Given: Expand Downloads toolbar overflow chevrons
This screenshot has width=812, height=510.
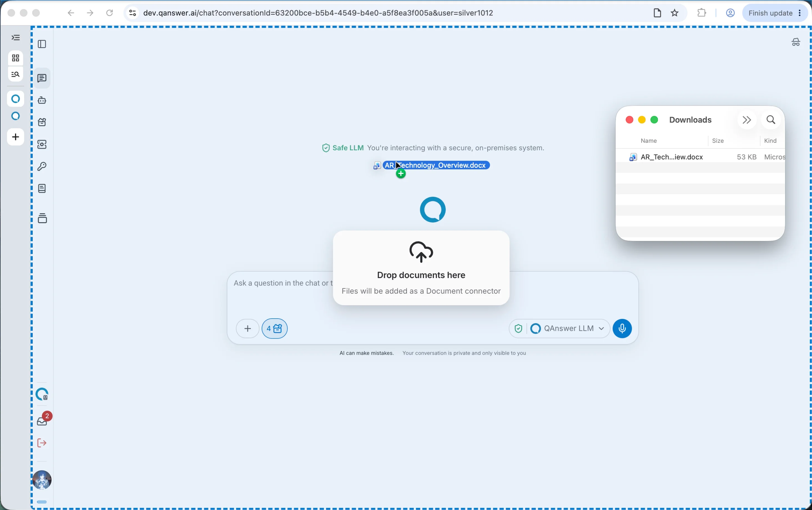Looking at the screenshot, I should [x=747, y=120].
